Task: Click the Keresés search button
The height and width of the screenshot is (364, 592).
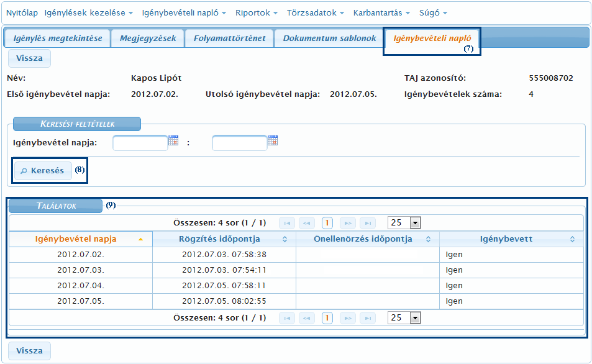Action: point(43,171)
